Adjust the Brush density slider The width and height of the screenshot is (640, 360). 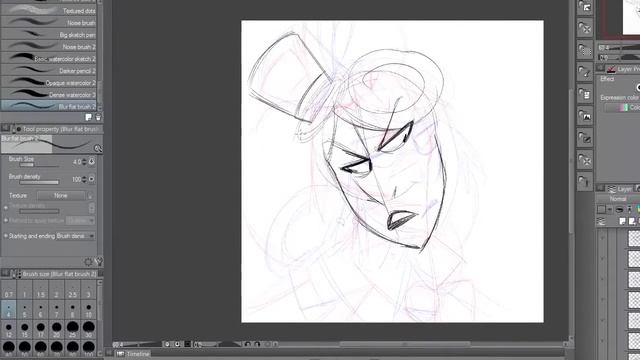click(39, 182)
